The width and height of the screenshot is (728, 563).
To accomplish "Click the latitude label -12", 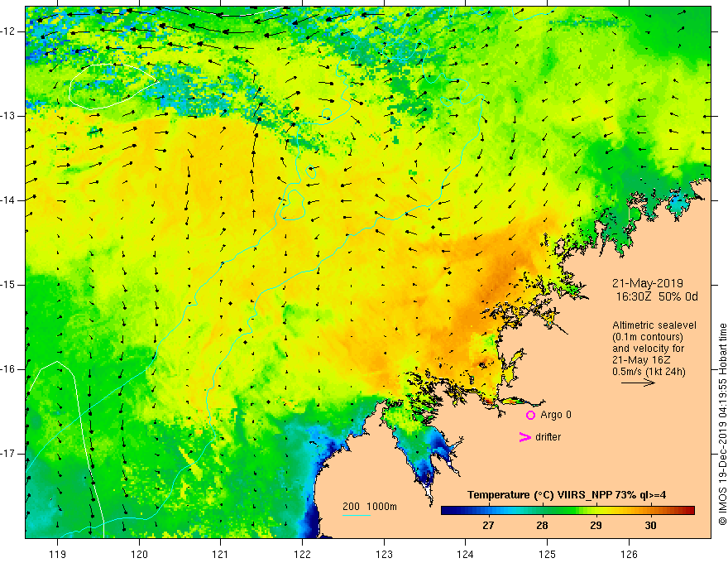I will coord(9,31).
